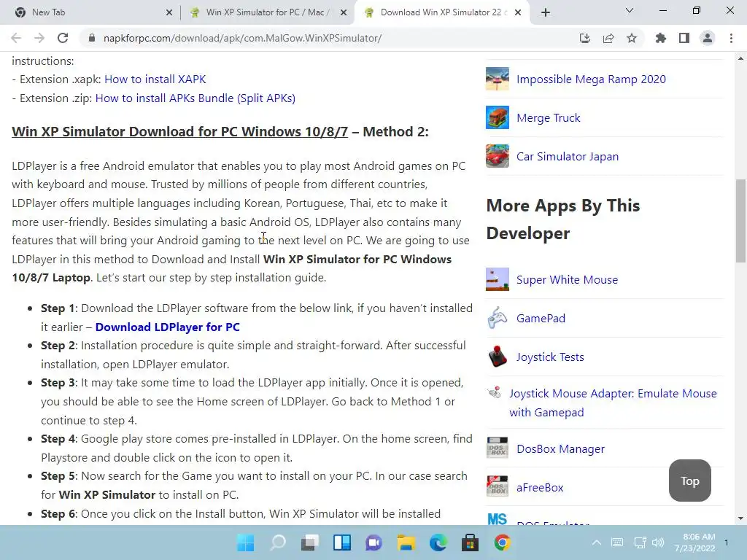
Task: Click the install page icon in address bar
Action: tap(585, 38)
